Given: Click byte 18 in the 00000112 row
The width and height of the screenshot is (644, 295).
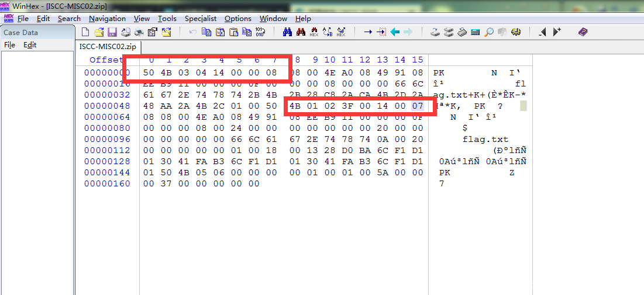Looking at the screenshot, I should tap(272, 151).
